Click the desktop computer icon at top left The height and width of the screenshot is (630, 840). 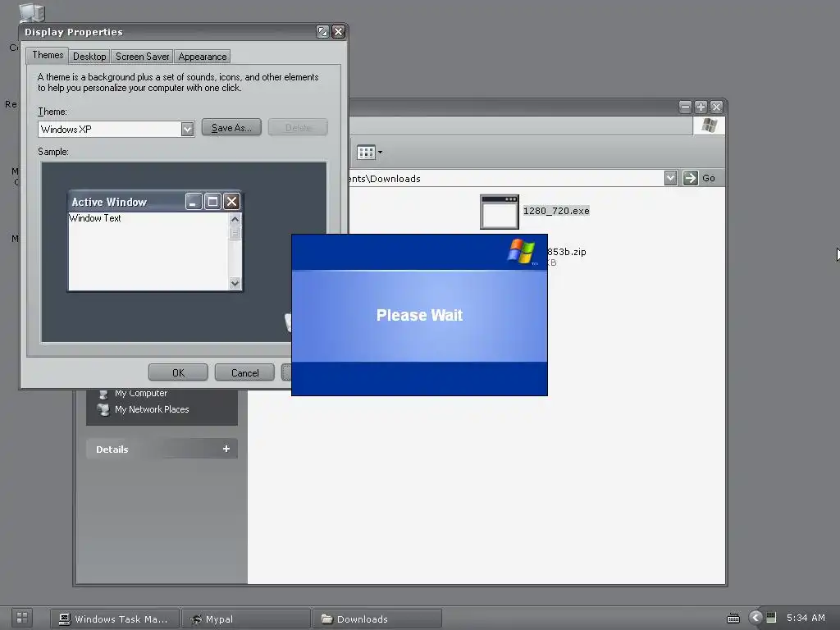pos(32,13)
